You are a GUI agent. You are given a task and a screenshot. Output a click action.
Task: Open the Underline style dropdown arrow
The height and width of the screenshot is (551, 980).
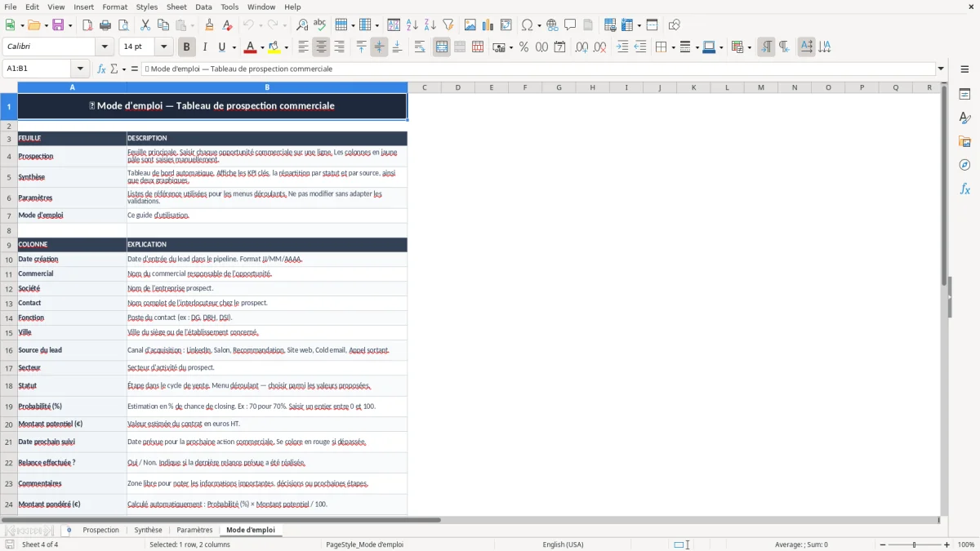tap(234, 47)
